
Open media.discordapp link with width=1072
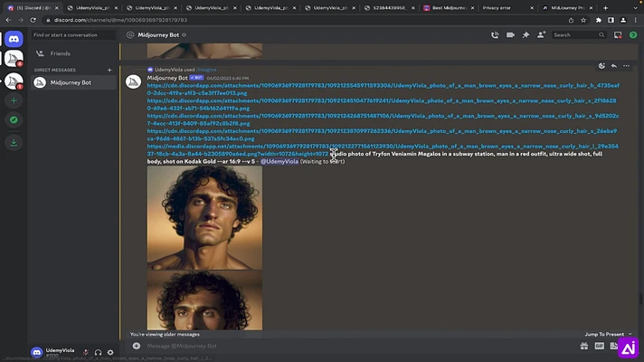383,150
